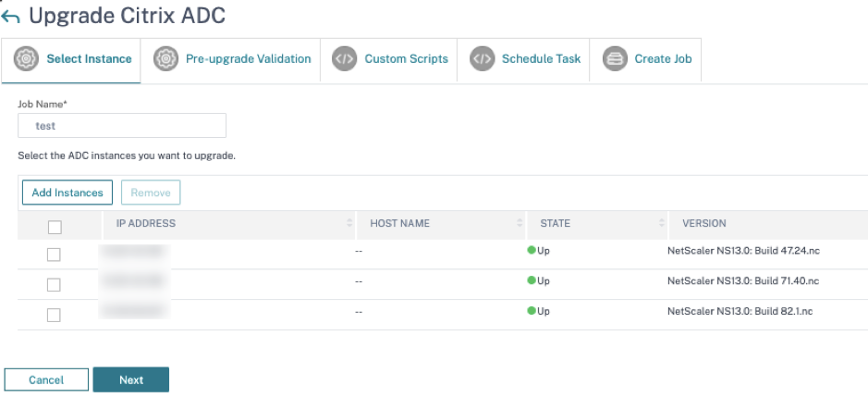Check the Build 47.24.nc instance row
Screen dimensions: 868x410
pyautogui.click(x=54, y=255)
